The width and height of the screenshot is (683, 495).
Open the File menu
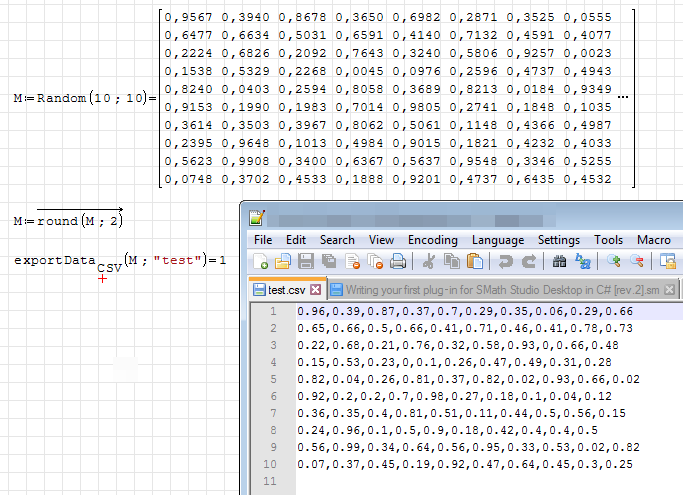(x=263, y=240)
